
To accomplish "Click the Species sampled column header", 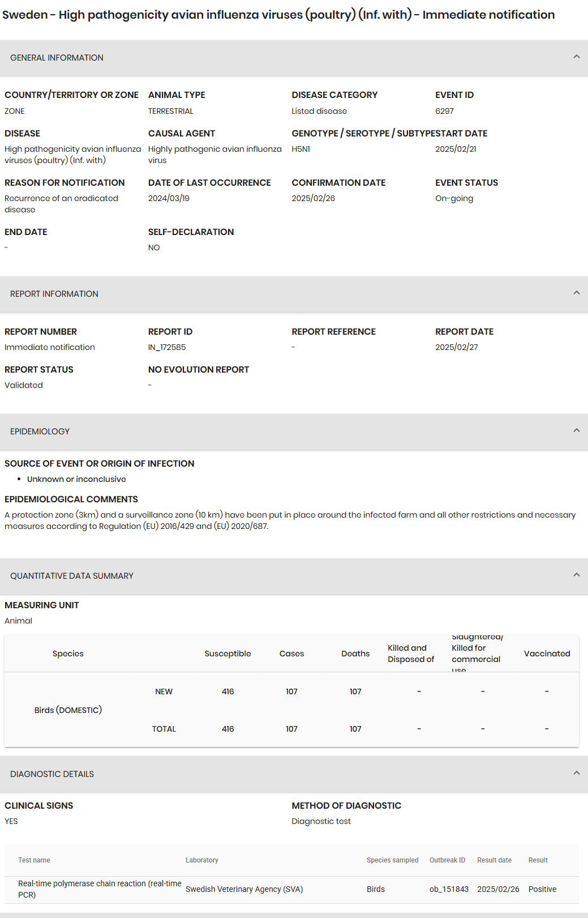I will (392, 860).
